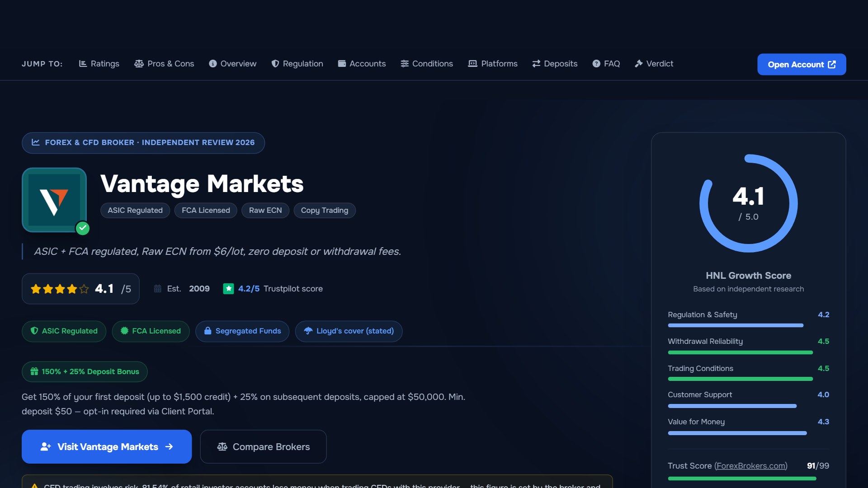Click the arrow icon in Visit Vantage Markets
868x488 pixels.
pyautogui.click(x=169, y=446)
